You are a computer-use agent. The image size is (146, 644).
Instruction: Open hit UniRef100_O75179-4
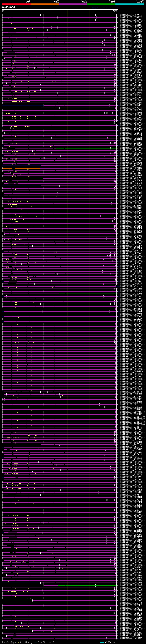point(132,424)
